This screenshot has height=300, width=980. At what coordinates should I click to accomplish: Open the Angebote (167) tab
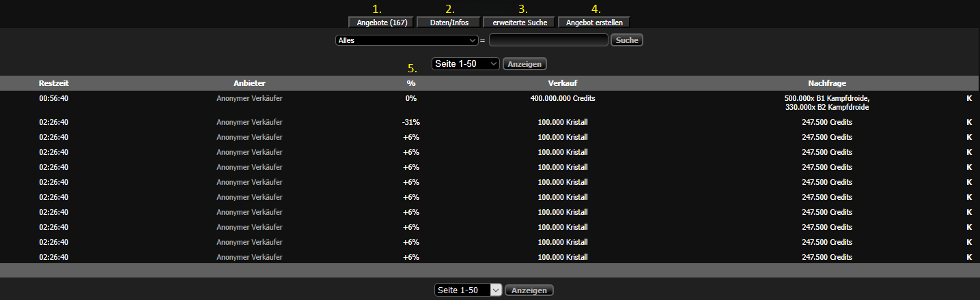[382, 22]
